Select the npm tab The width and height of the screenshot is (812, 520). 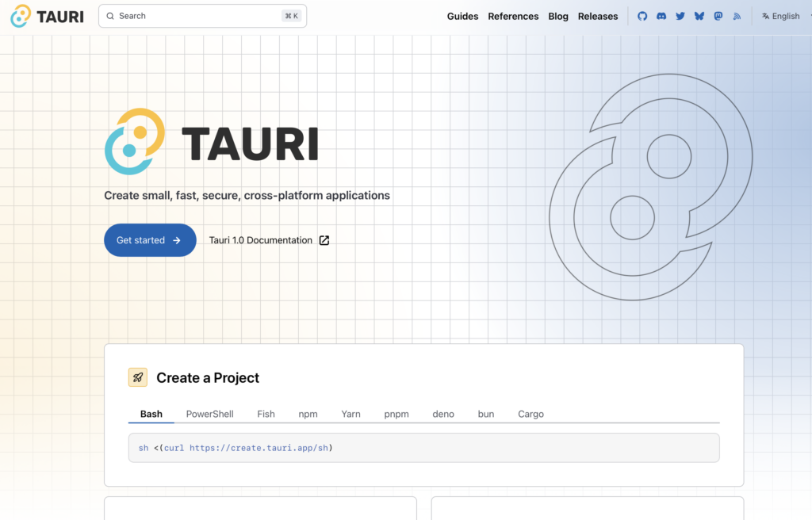308,414
